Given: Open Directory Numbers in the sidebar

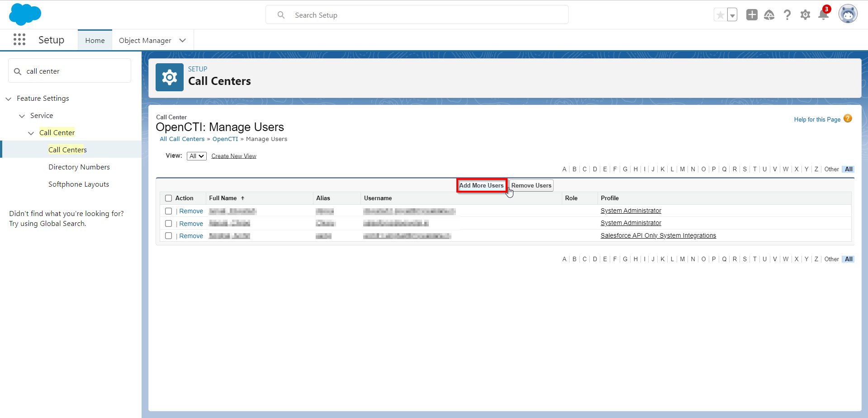Looking at the screenshot, I should [x=79, y=167].
